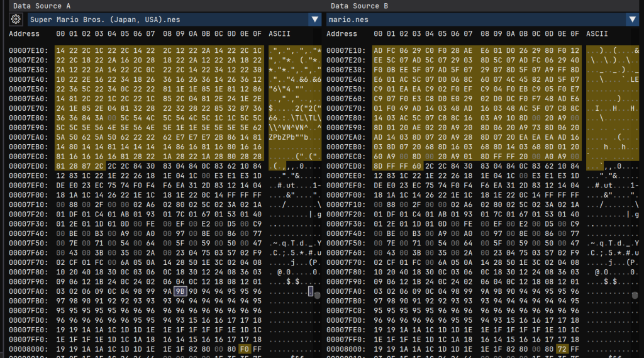Viewport: 644px width, 358px height.
Task: Click the Address column header in Data Source A
Action: click(x=25, y=33)
